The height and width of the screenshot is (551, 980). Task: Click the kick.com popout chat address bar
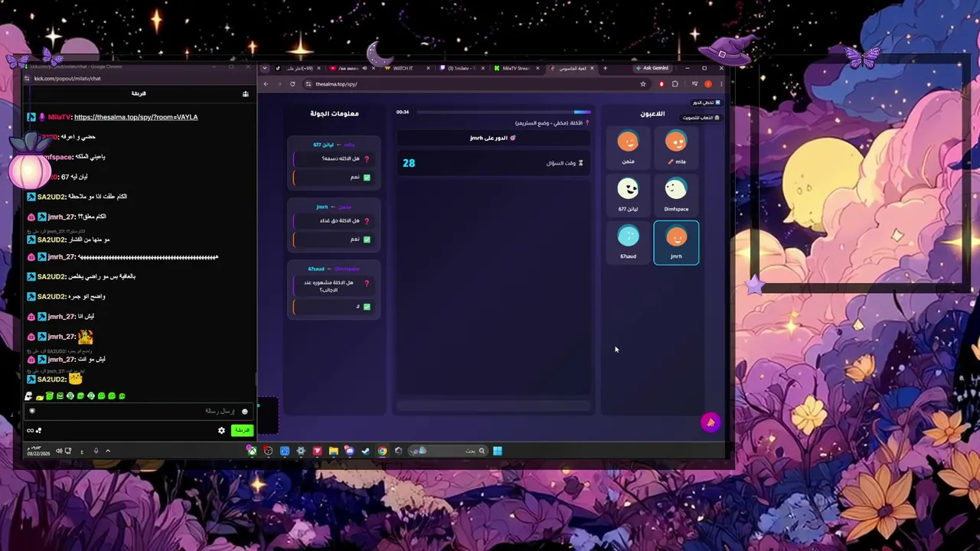[67, 78]
